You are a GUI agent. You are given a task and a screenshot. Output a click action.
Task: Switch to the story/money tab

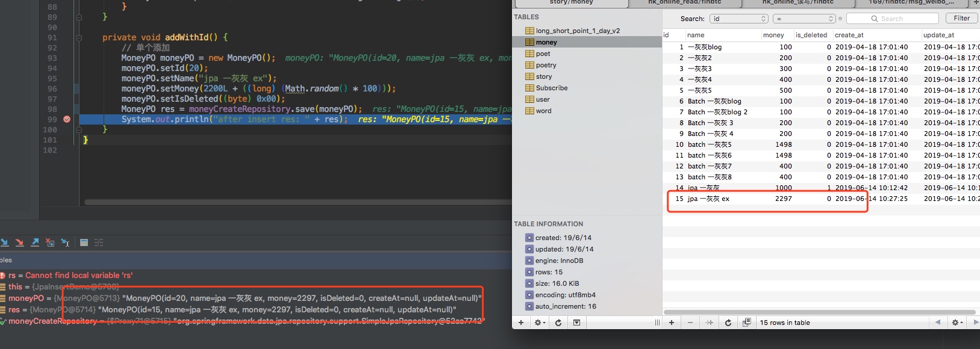pyautogui.click(x=570, y=2)
